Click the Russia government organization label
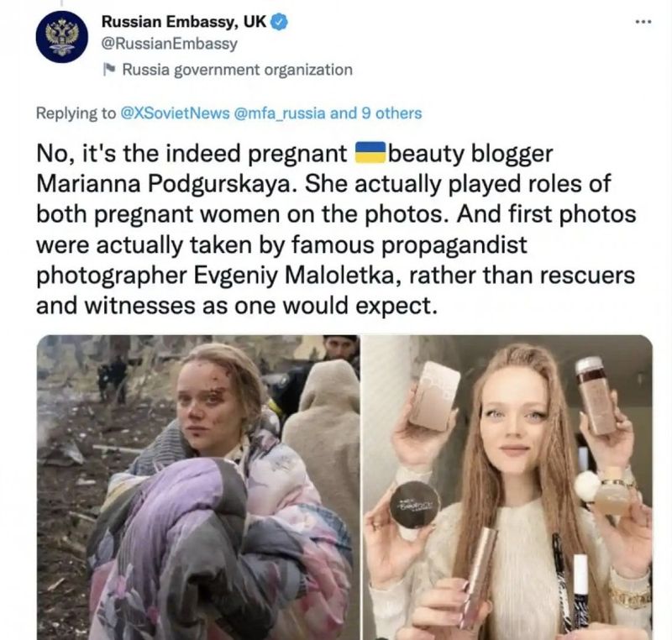The width and height of the screenshot is (672, 640). [238, 70]
